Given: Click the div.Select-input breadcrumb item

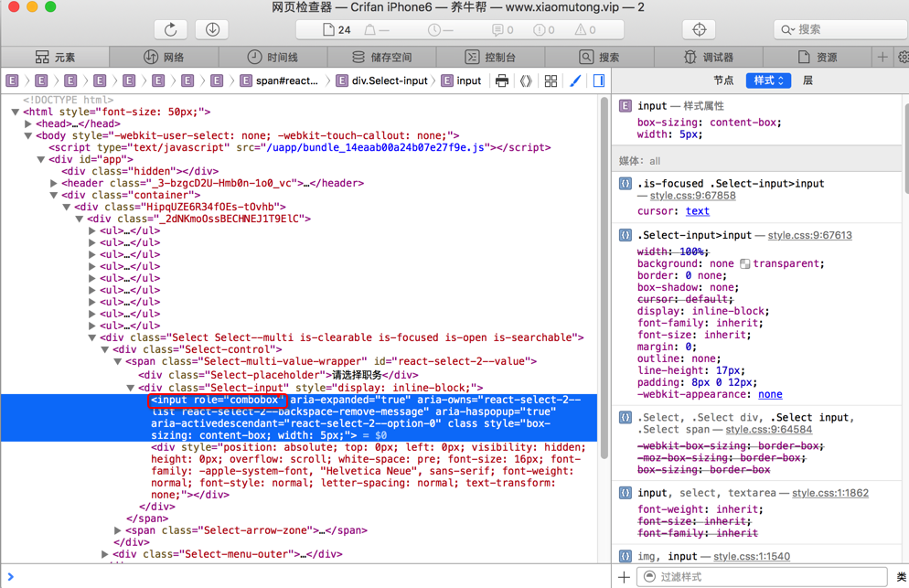Looking at the screenshot, I should pos(384,80).
